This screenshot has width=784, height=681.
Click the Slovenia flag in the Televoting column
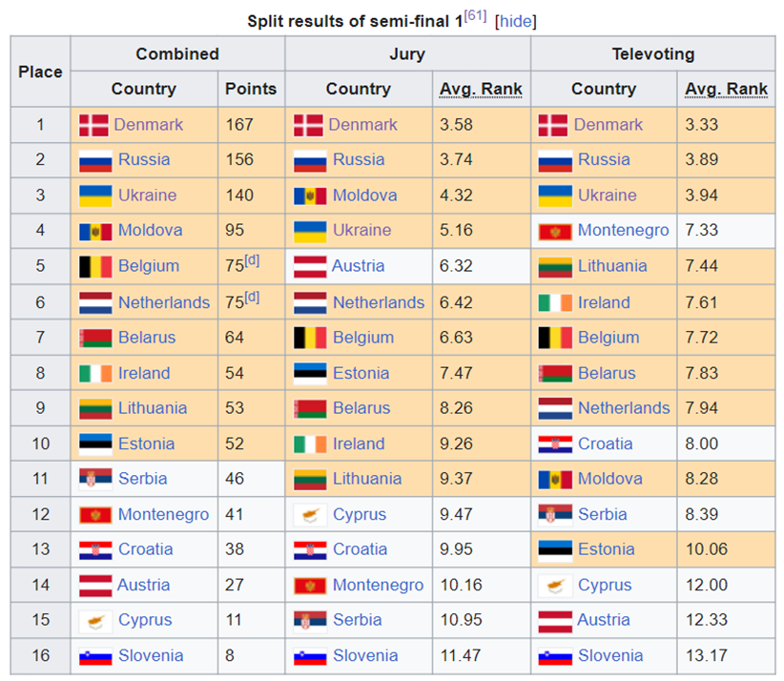click(555, 656)
